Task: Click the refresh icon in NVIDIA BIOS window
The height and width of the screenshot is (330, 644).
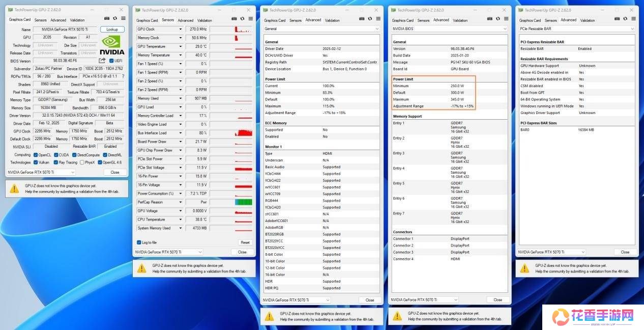Action: point(497,19)
